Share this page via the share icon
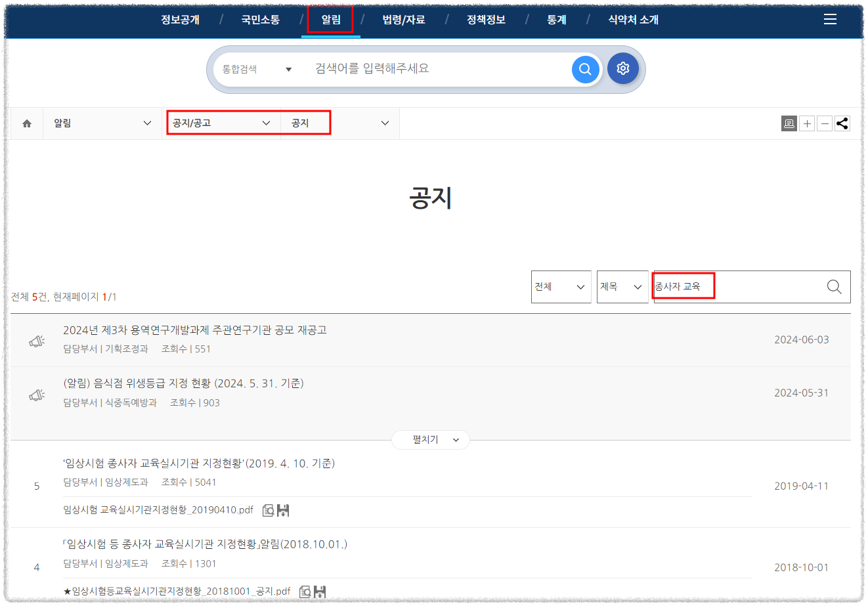The image size is (868, 606). click(842, 123)
